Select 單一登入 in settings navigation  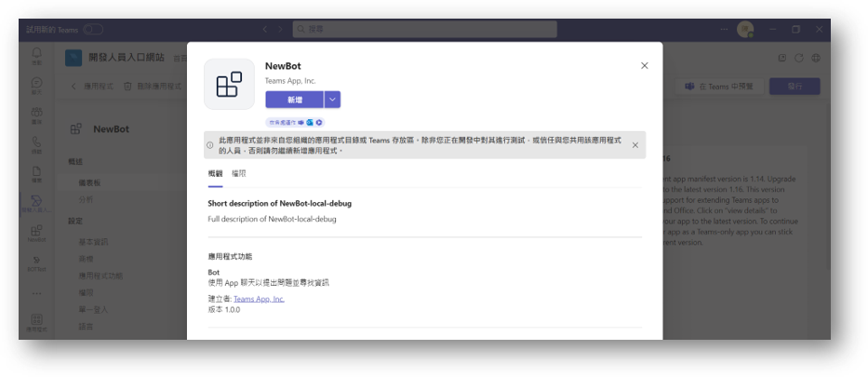[x=93, y=309]
